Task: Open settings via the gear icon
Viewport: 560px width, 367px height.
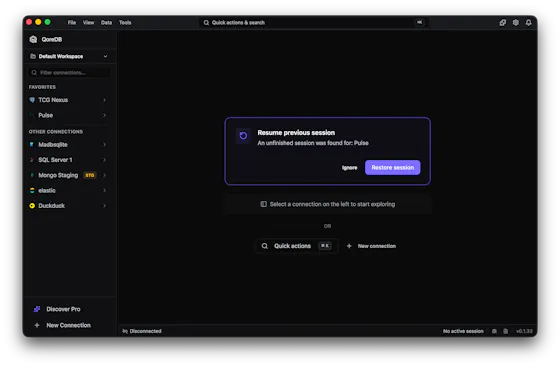Action: (516, 22)
